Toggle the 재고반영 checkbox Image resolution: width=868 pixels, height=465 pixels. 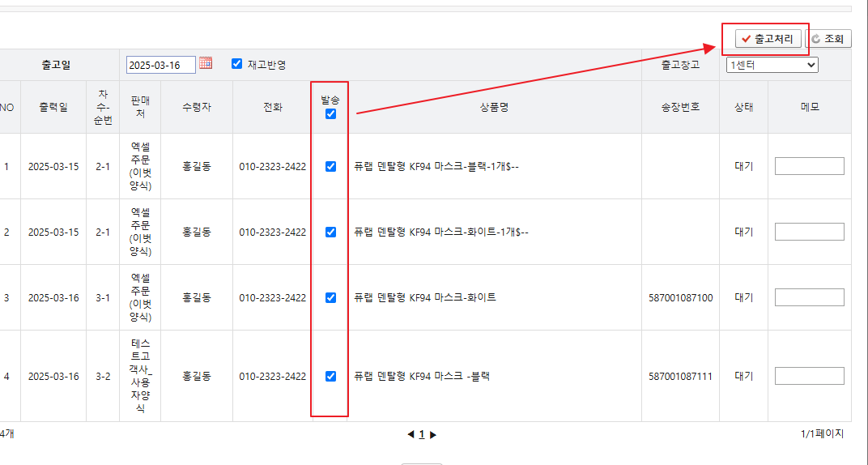[237, 64]
